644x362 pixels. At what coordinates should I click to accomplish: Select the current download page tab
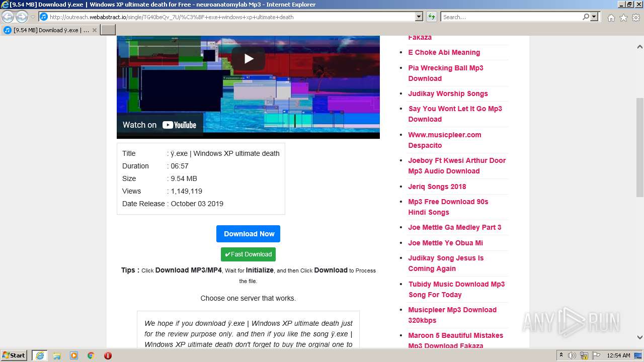point(50,30)
